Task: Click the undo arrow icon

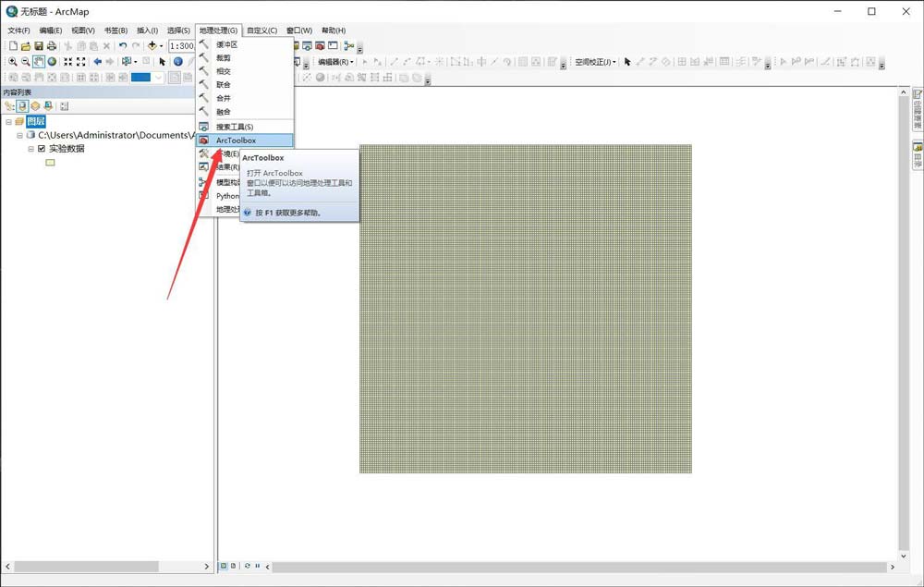Action: click(x=123, y=46)
